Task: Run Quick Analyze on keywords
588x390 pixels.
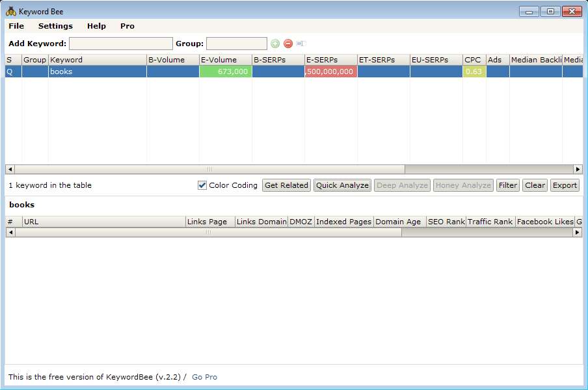Action: point(342,185)
